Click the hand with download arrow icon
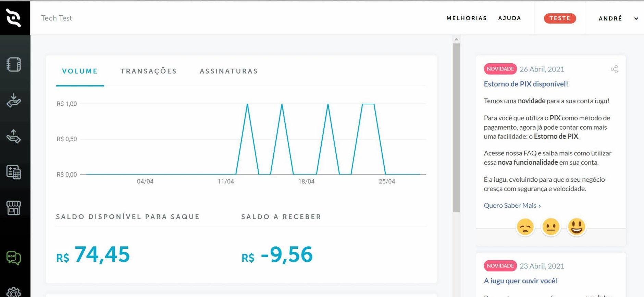The image size is (644, 297). click(14, 101)
